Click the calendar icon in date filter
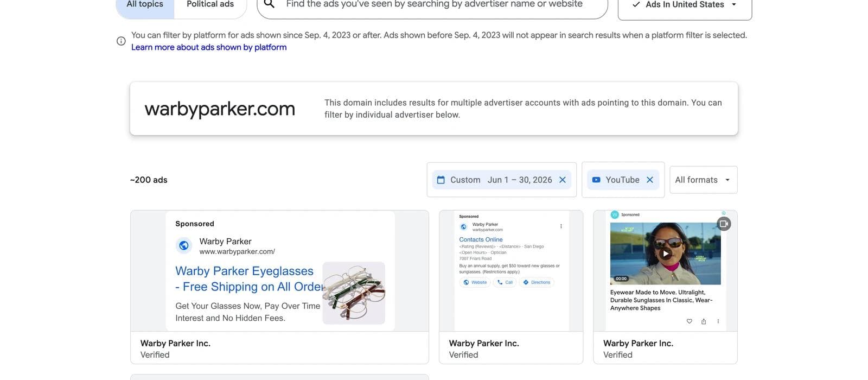 tap(441, 180)
